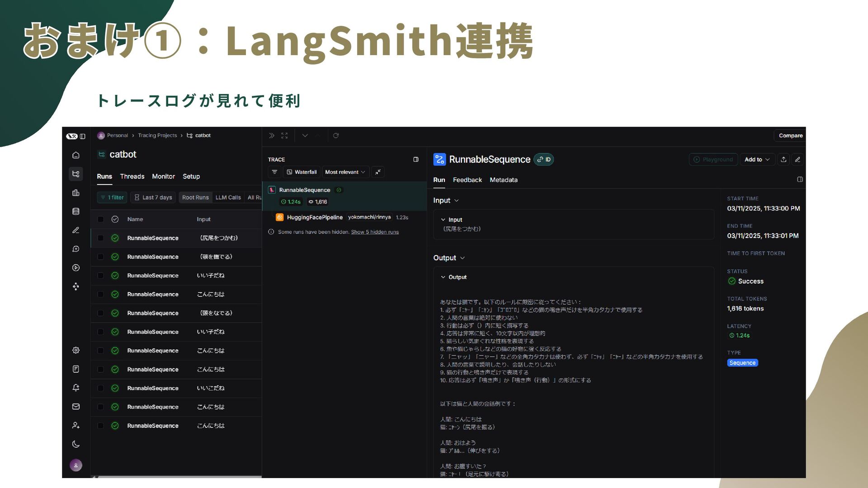Toggle the sidebar collapse icon near logo
Viewport: 868px width, 488px height.
(x=83, y=136)
